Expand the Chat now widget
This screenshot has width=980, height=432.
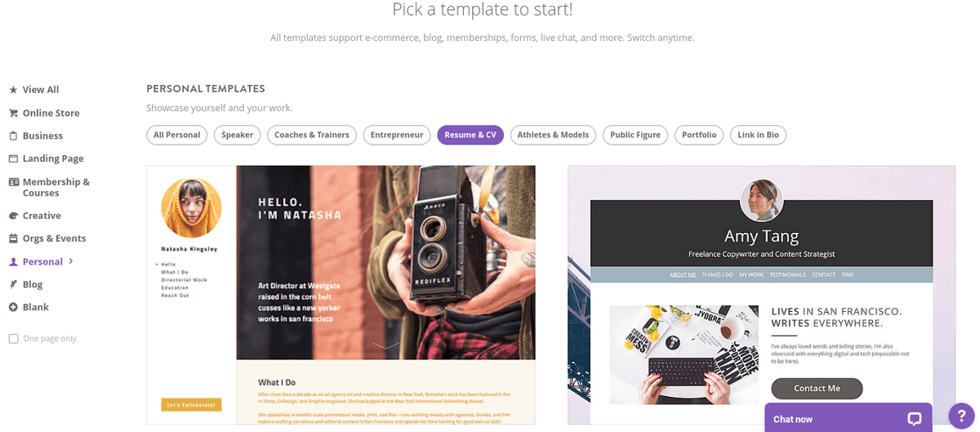tap(848, 418)
